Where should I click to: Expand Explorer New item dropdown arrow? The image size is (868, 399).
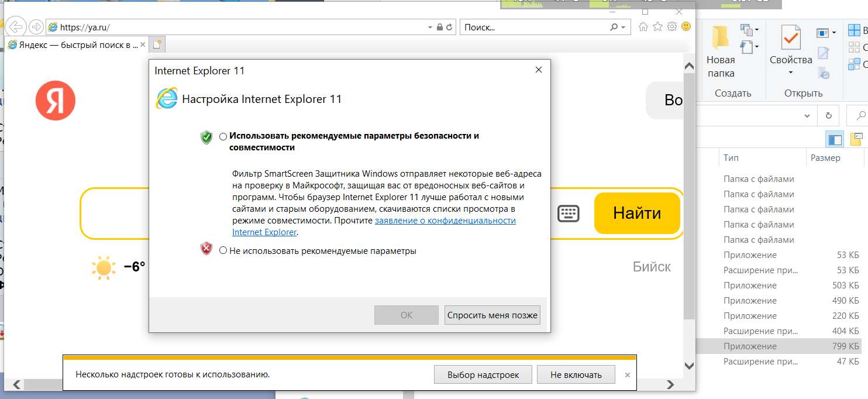[757, 29]
